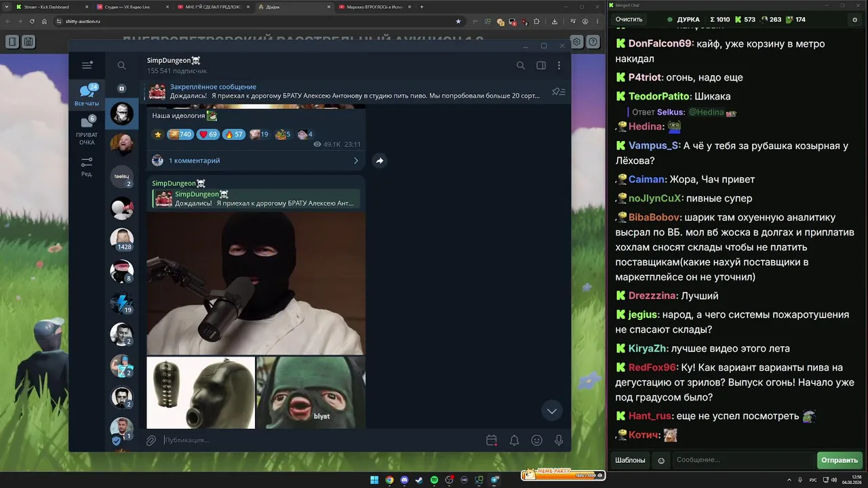Toggle the pig reaction with 19
The height and width of the screenshot is (488, 868).
tap(259, 134)
